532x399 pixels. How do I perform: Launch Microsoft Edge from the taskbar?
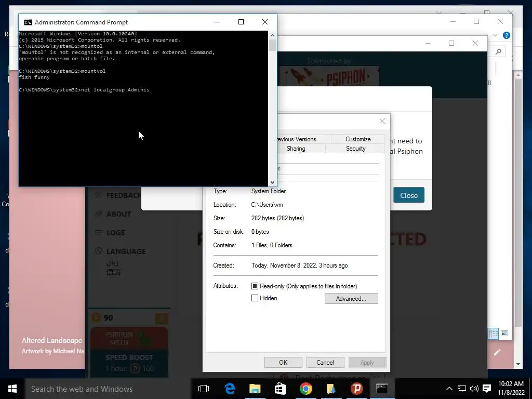[230, 389]
